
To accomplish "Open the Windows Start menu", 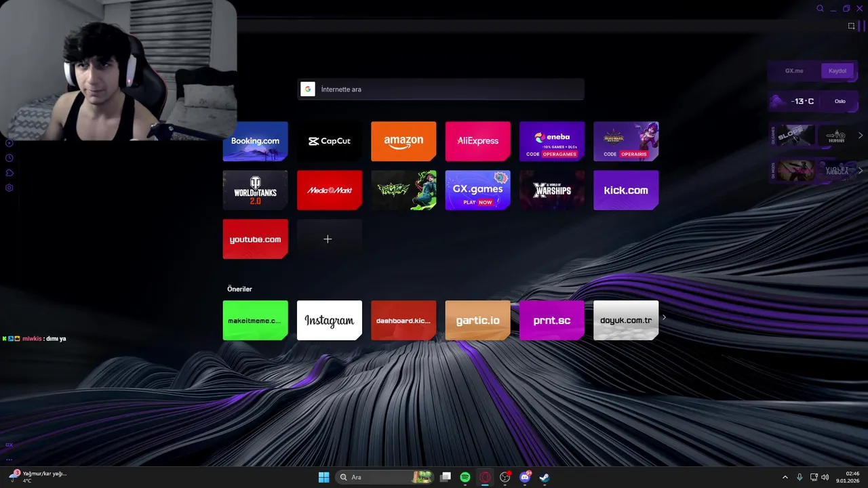I will coord(324,477).
